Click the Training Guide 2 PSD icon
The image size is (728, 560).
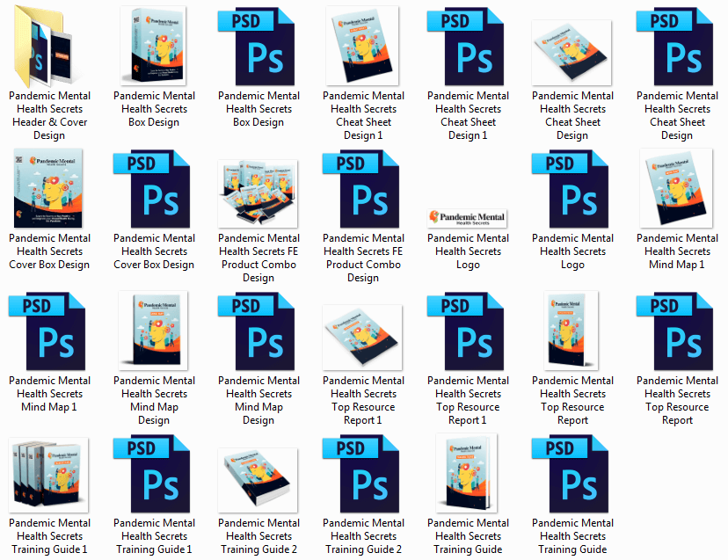point(361,474)
